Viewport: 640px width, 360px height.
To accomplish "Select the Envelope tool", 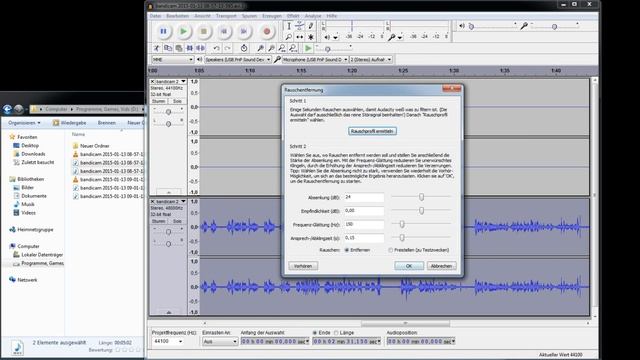I will pos(300,26).
